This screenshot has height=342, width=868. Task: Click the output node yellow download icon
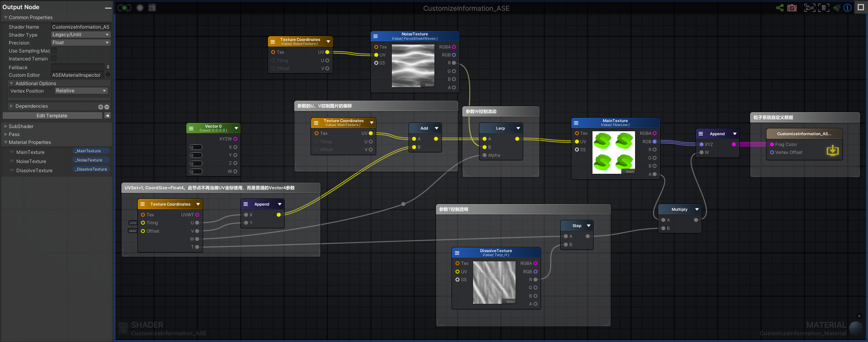pyautogui.click(x=833, y=150)
